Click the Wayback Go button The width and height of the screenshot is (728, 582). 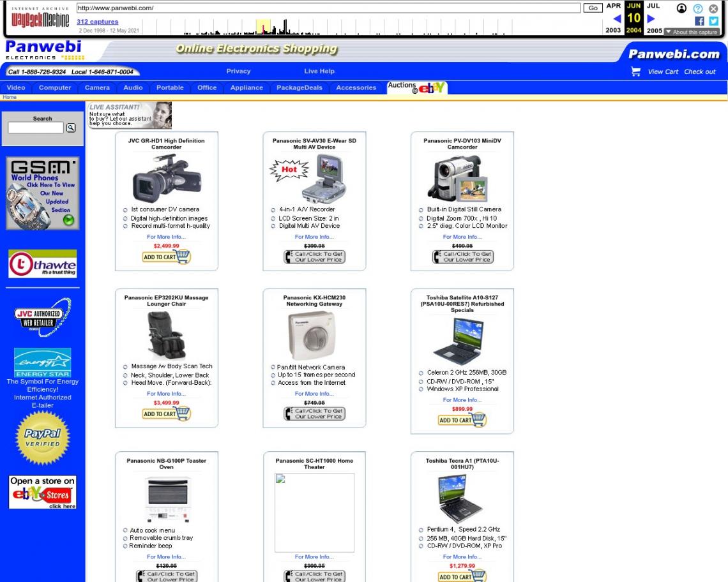coord(593,8)
